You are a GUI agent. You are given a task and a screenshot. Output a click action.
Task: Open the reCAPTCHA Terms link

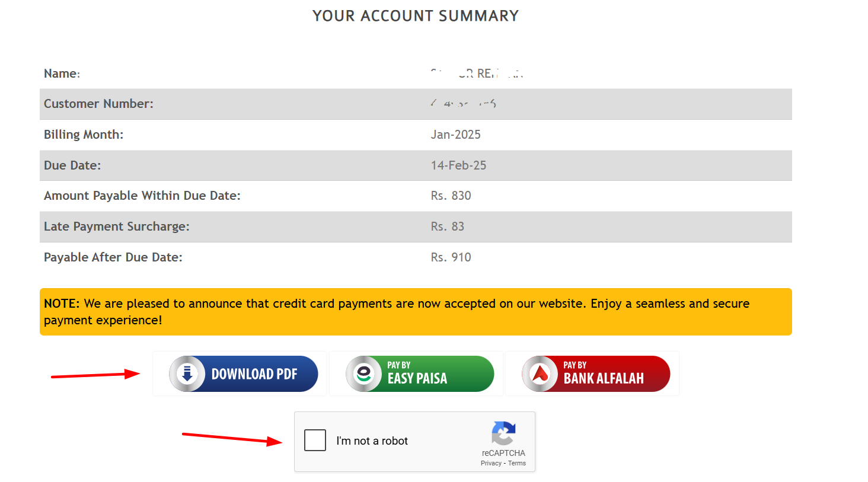click(516, 463)
